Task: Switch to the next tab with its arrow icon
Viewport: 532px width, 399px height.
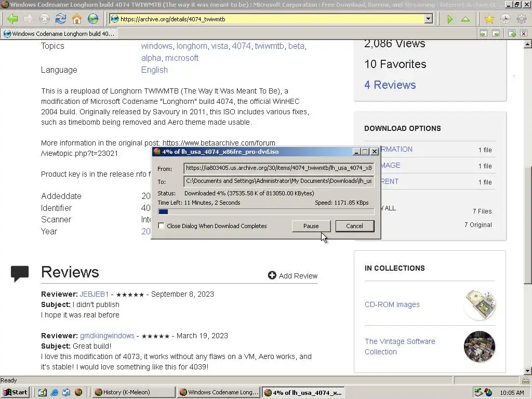Action: [496, 33]
